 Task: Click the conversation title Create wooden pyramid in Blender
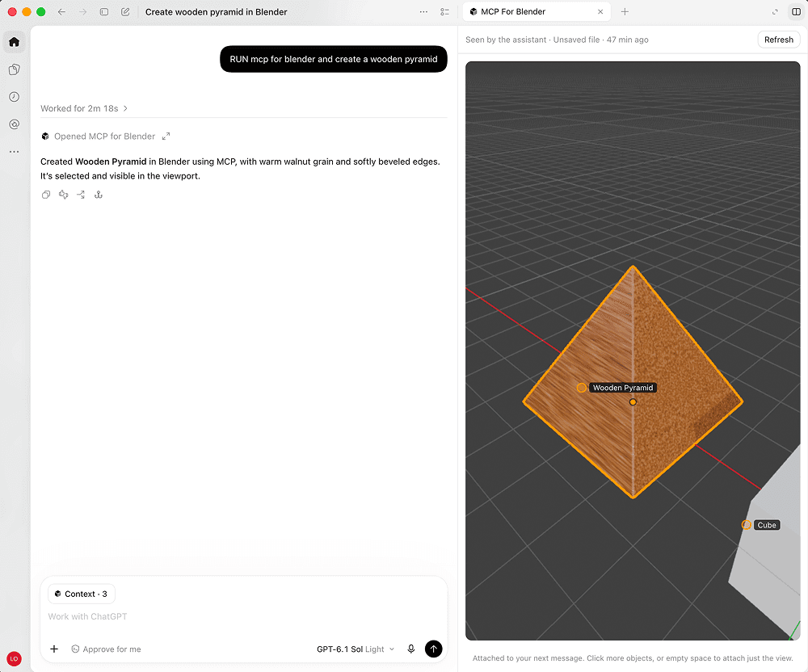[x=216, y=12]
